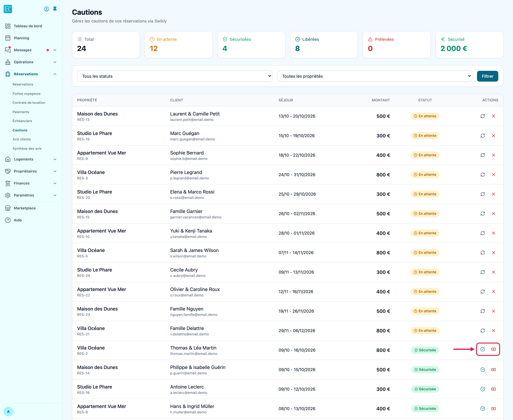Open the Échéanciers submenu item
513x420 pixels.
point(22,121)
